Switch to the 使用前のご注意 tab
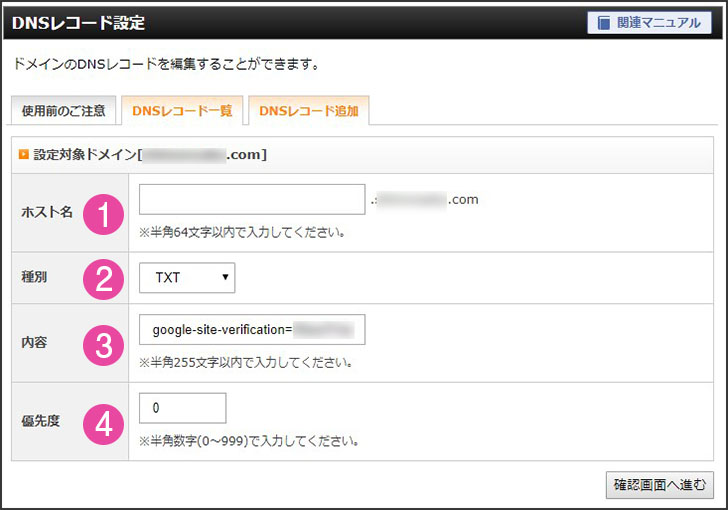 pos(64,110)
